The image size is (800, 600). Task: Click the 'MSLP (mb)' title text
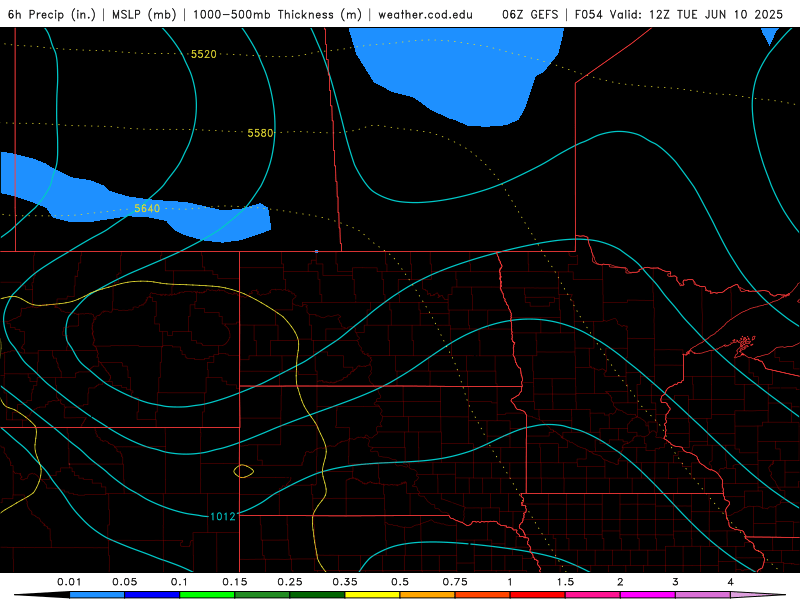pos(144,14)
